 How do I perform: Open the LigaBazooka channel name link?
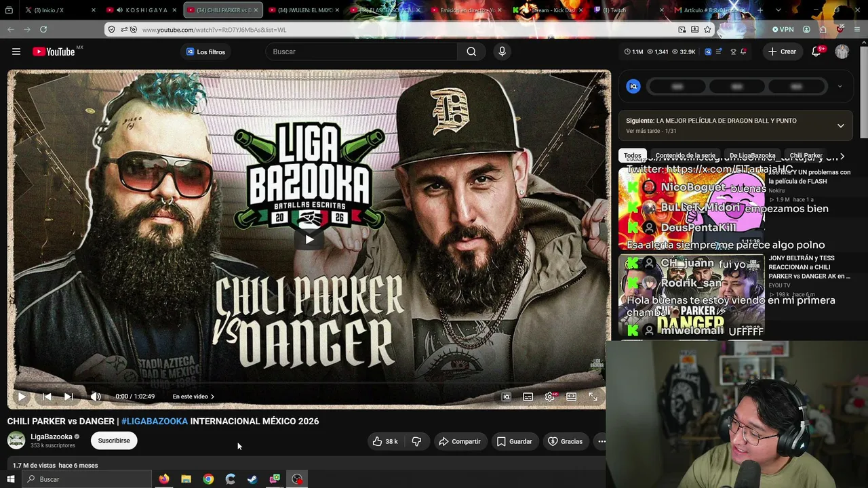tap(52, 436)
